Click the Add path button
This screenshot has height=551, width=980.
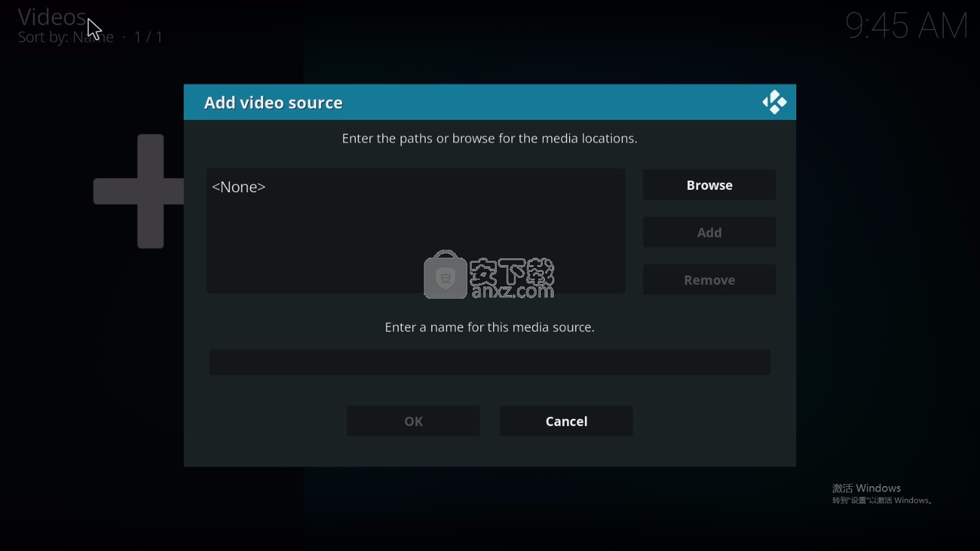tap(709, 233)
